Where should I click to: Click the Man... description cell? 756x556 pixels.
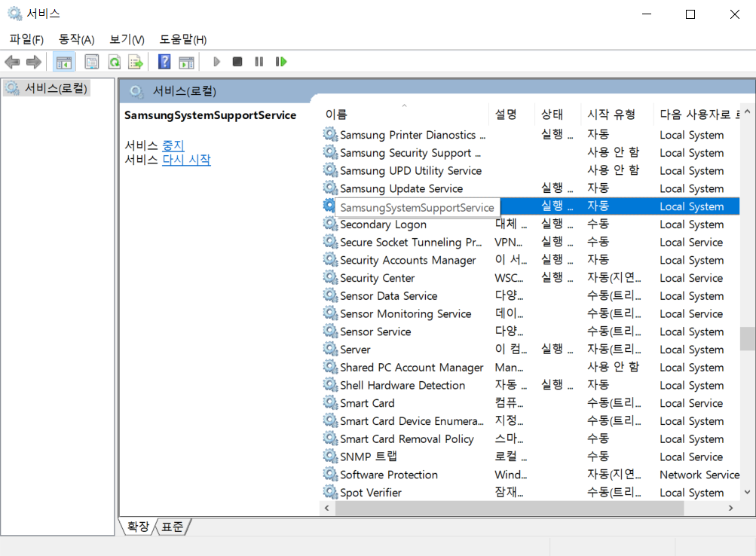(x=509, y=367)
